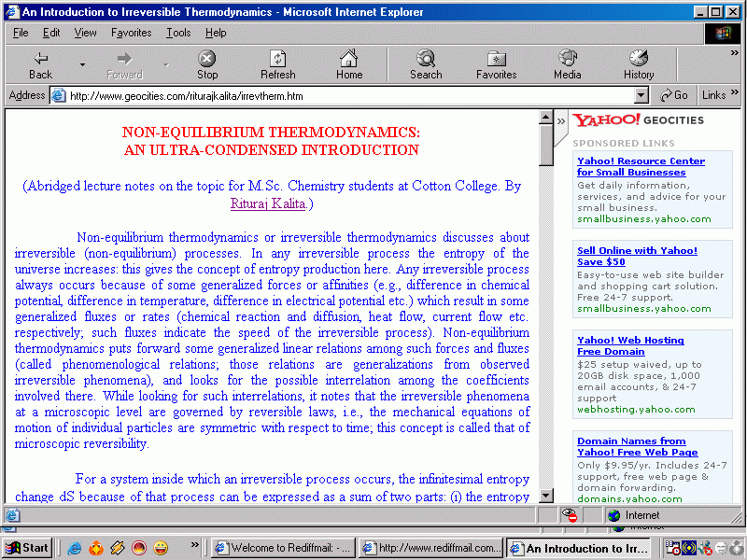This screenshot has height=560, width=747.
Task: Expand the toolbar overflow chevron beside History
Action: [734, 53]
